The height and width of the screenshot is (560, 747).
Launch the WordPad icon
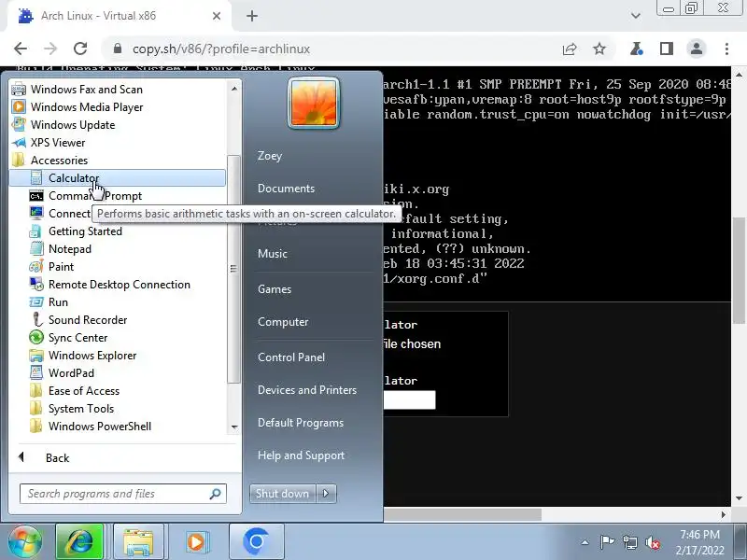click(x=36, y=373)
